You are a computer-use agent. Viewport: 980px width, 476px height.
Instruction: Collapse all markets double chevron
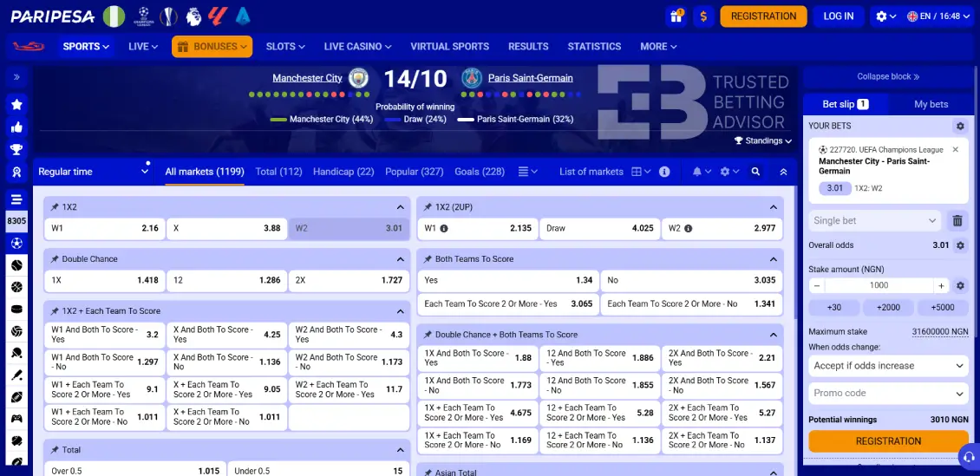tap(783, 171)
